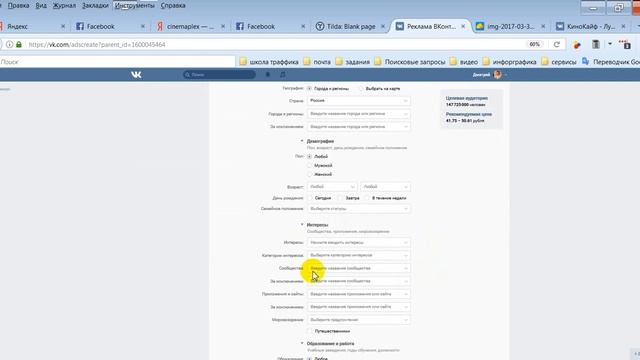Click the VK header search field
Screen dimensions: 640x360
[219, 75]
